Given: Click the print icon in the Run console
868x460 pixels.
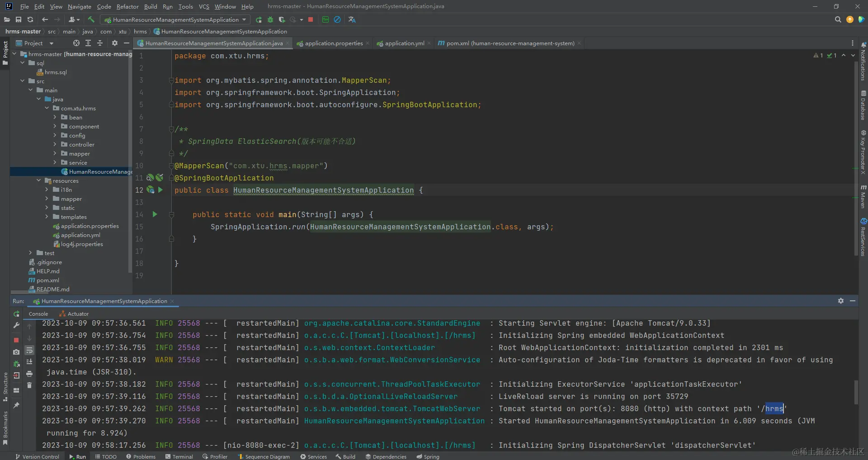Looking at the screenshot, I should (29, 374).
